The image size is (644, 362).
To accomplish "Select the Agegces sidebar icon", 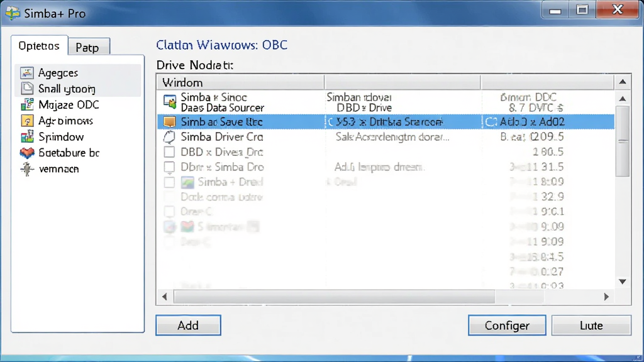I will [27, 73].
